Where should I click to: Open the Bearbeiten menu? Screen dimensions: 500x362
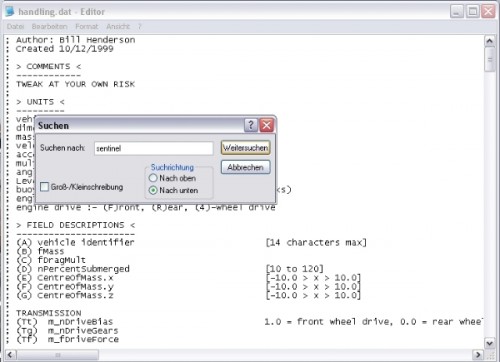49,26
